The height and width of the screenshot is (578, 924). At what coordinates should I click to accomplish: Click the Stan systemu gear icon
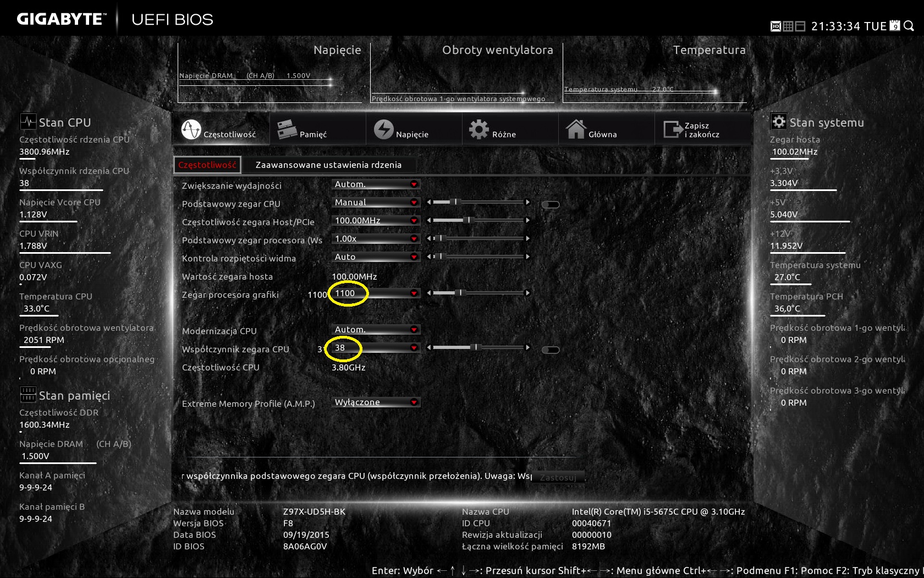coord(778,121)
